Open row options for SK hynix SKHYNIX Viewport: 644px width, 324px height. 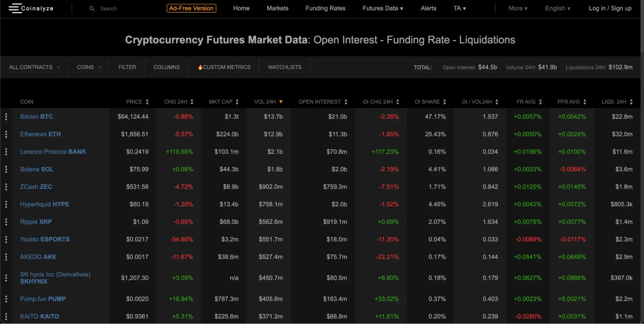click(6, 278)
